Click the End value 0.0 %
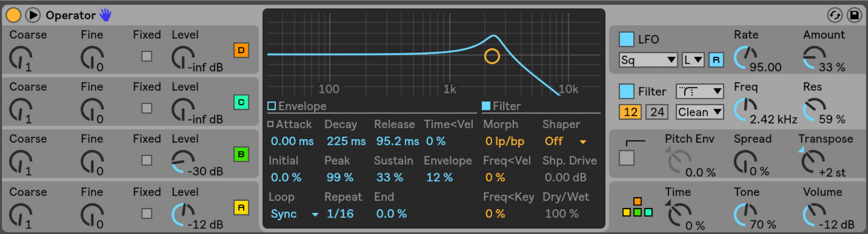The height and width of the screenshot is (234, 868). tap(391, 214)
